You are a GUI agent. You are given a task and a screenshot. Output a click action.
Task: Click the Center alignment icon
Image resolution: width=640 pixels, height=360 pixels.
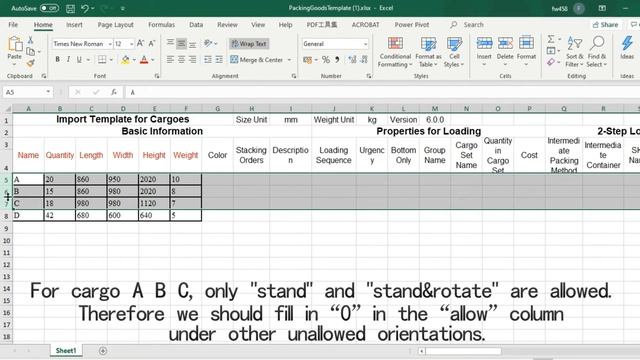(x=181, y=60)
